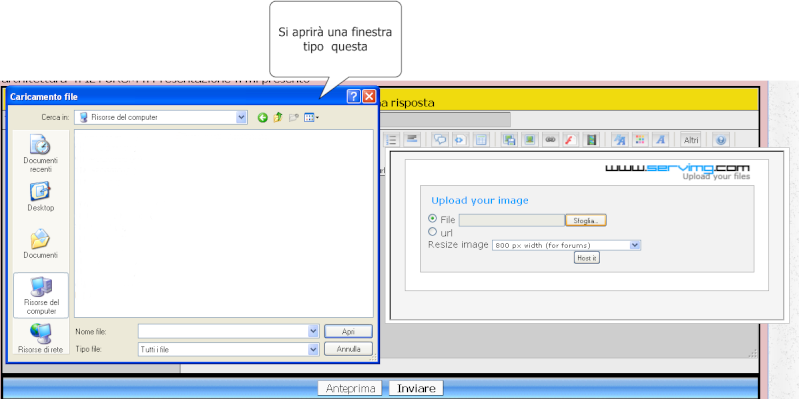The image size is (799, 399).
Task: Click the insert image icon in the editor toolbar
Action: [x=529, y=140]
